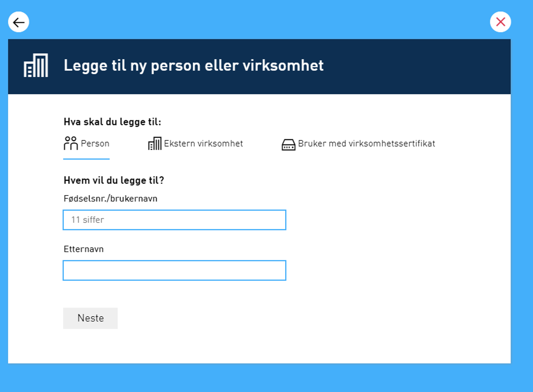Image resolution: width=533 pixels, height=392 pixels.
Task: Click into the Etternavn text field
Action: pyautogui.click(x=174, y=270)
